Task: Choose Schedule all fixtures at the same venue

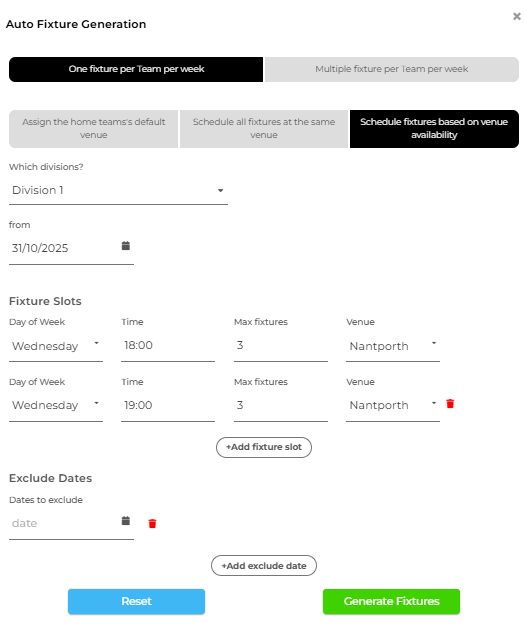Action: point(264,129)
